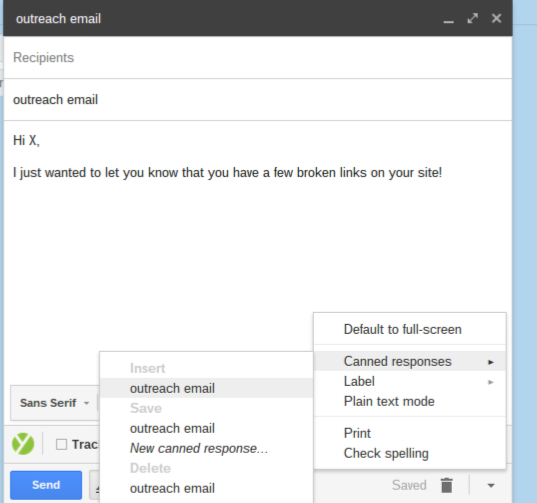Delete the outreach email canned response
537x503 pixels.
(x=207, y=488)
